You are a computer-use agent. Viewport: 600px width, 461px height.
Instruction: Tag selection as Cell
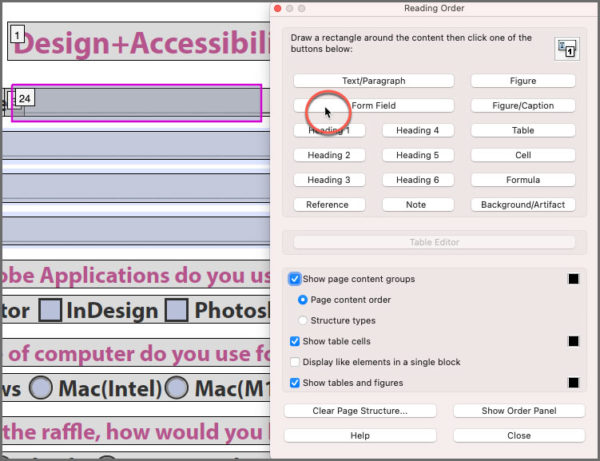[x=523, y=155]
